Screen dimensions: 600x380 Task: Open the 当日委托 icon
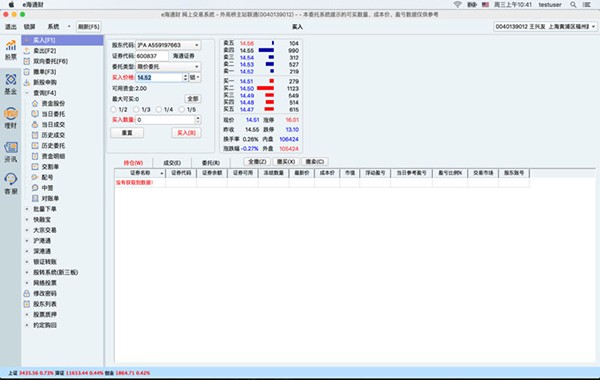tap(35, 114)
